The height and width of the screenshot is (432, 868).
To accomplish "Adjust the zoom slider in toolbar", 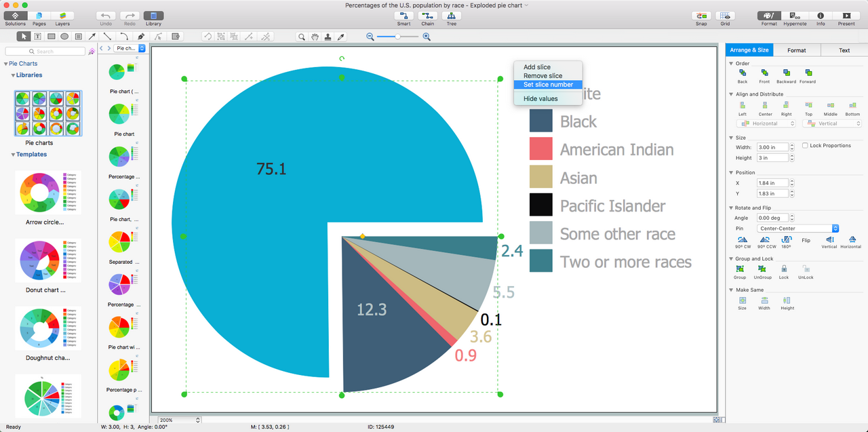I will (x=399, y=37).
